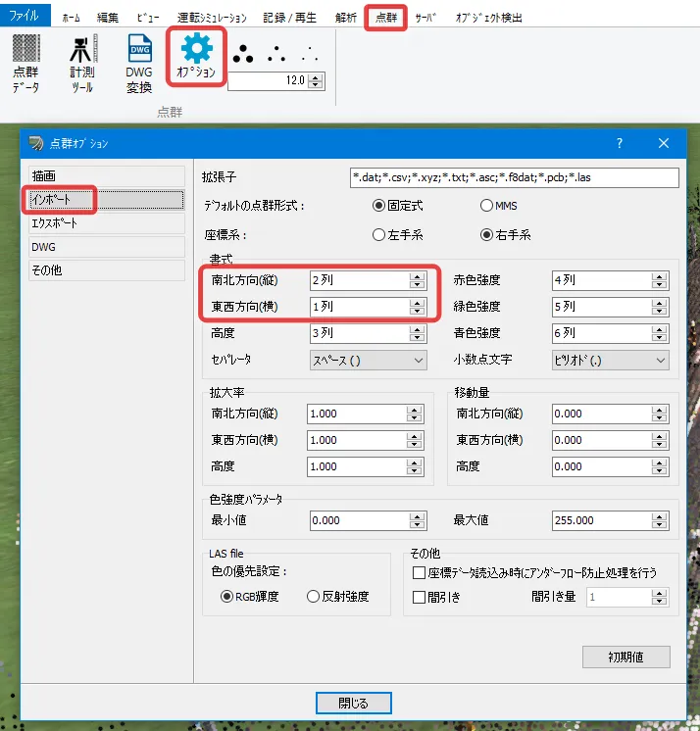Select the エクスポート category
Screen dimensions: 700x731
(x=106, y=222)
